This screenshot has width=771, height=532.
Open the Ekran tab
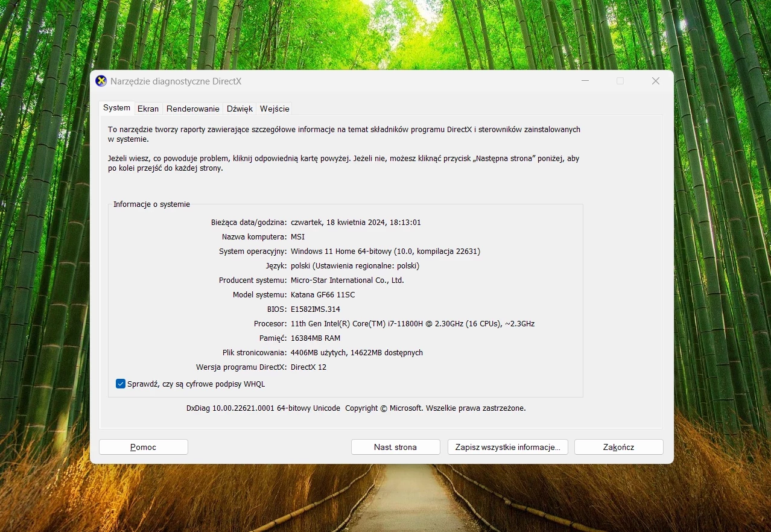pyautogui.click(x=148, y=109)
